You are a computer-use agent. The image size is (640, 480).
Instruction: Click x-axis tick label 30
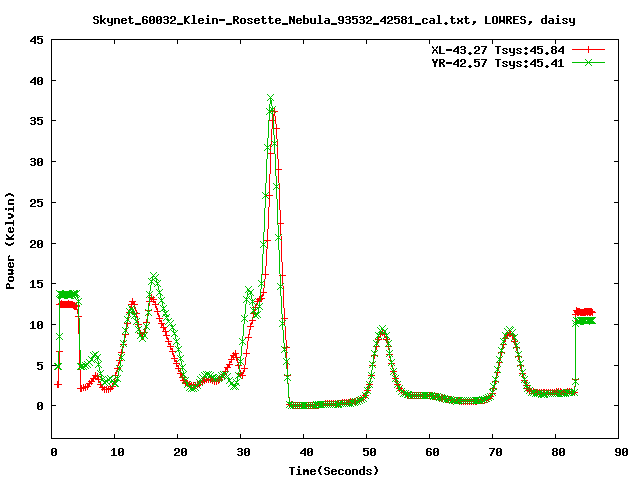click(243, 452)
